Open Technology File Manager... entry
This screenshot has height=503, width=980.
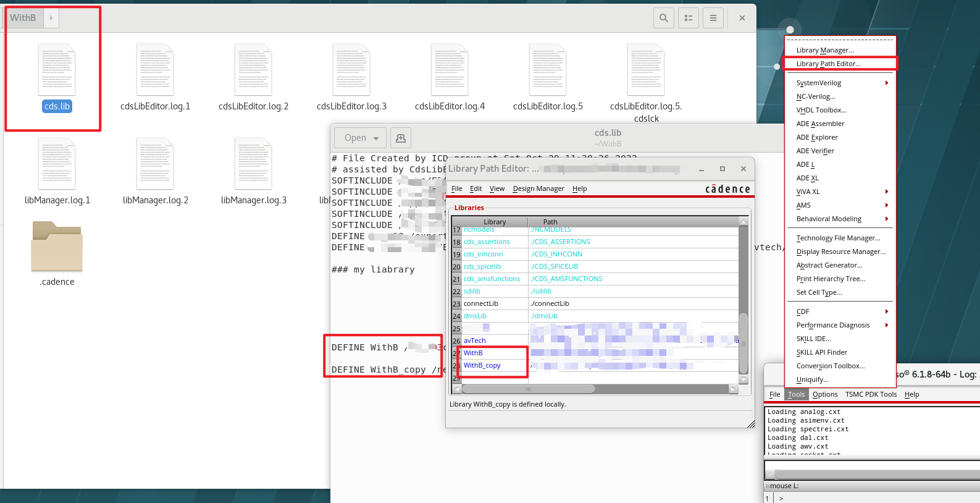pos(840,238)
